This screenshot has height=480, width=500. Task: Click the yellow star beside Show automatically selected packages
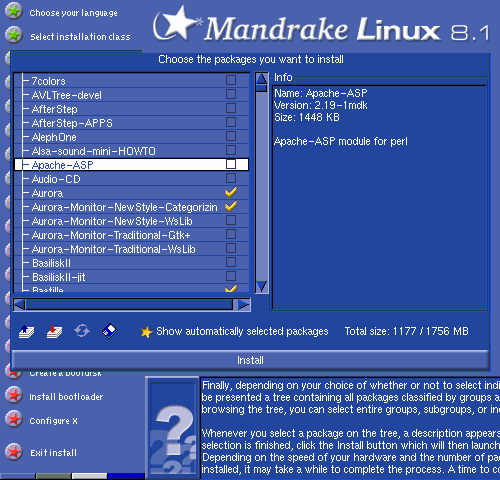click(x=146, y=332)
